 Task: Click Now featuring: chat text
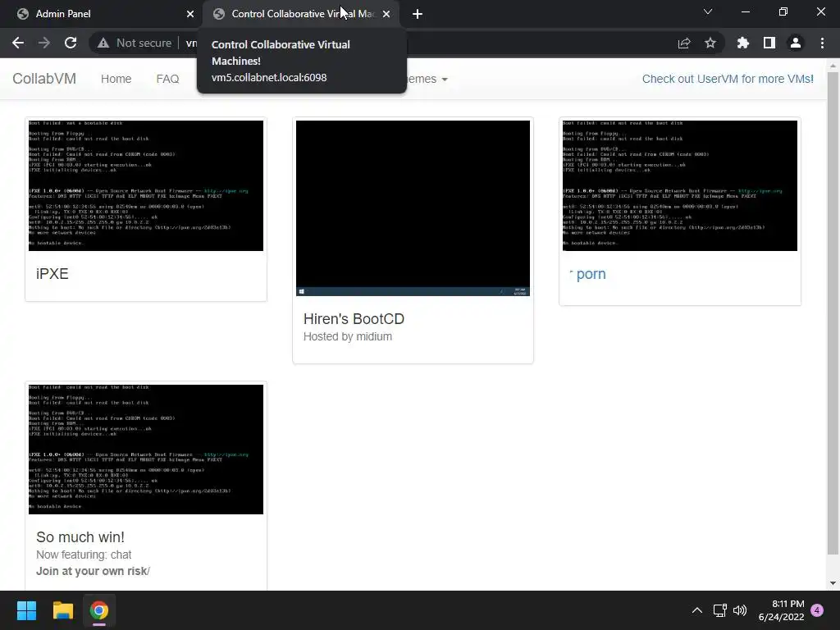[84, 555]
